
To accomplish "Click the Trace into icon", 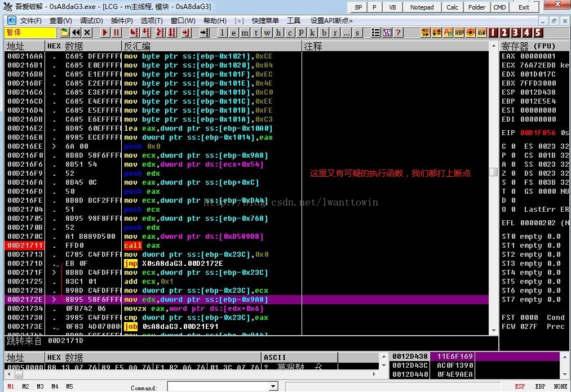I will coord(160,33).
